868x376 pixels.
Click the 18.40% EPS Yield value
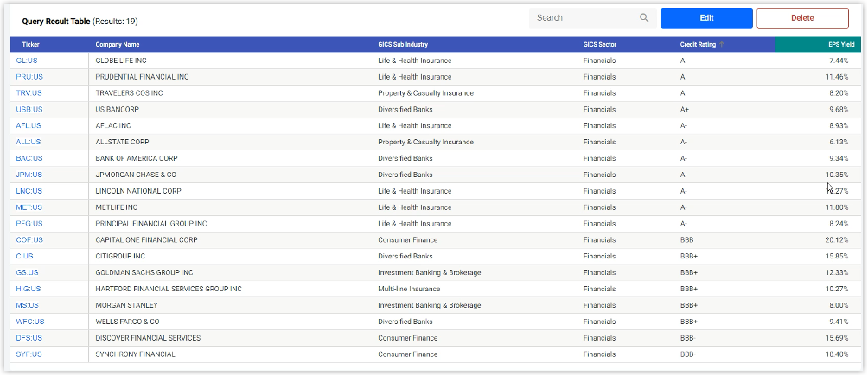837,354
